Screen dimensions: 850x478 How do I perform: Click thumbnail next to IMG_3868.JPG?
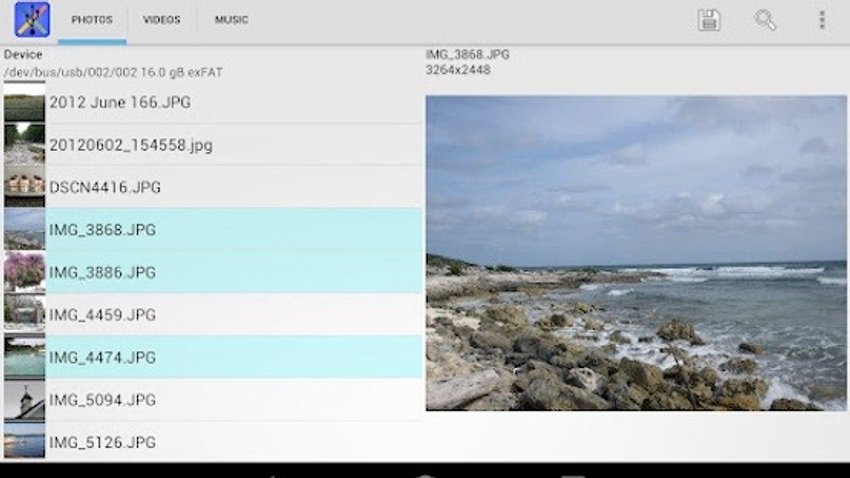coord(24,229)
